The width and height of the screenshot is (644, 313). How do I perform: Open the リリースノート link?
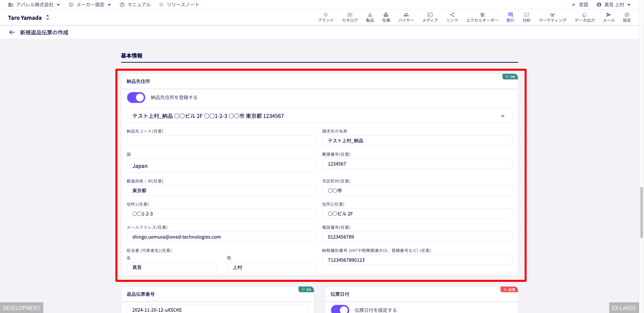[179, 5]
